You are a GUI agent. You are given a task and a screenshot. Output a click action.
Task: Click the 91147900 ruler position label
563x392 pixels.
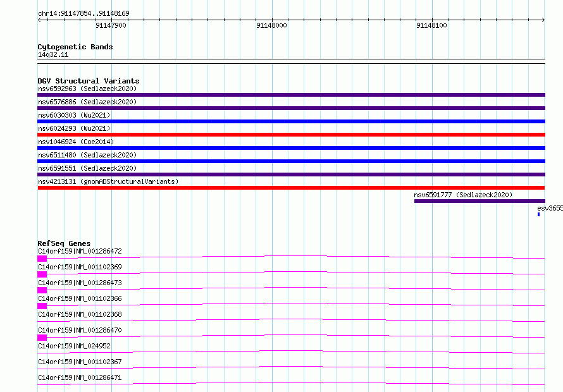(111, 25)
